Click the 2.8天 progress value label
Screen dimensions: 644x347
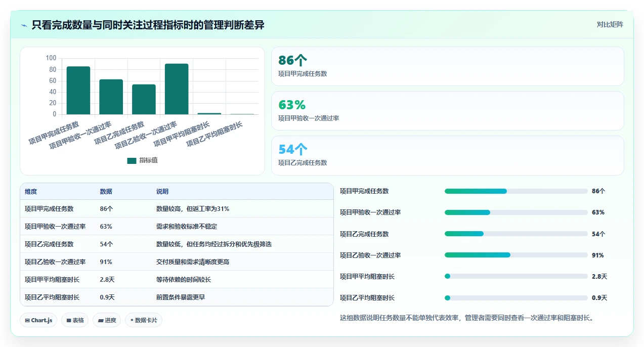[x=599, y=277]
